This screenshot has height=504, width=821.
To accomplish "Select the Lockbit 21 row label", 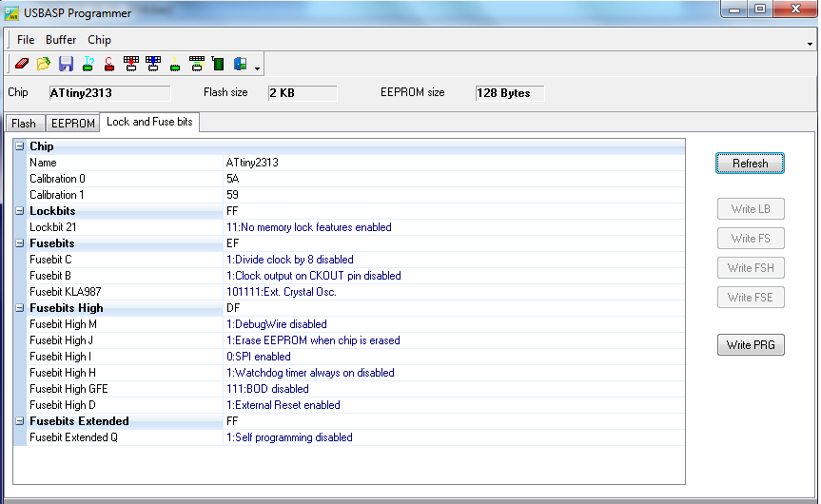I will pos(52,227).
